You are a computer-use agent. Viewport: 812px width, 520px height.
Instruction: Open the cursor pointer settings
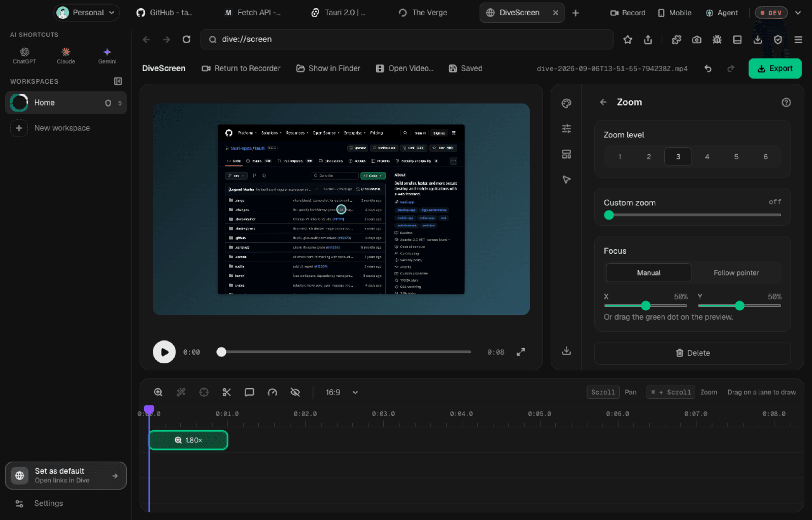(x=566, y=180)
